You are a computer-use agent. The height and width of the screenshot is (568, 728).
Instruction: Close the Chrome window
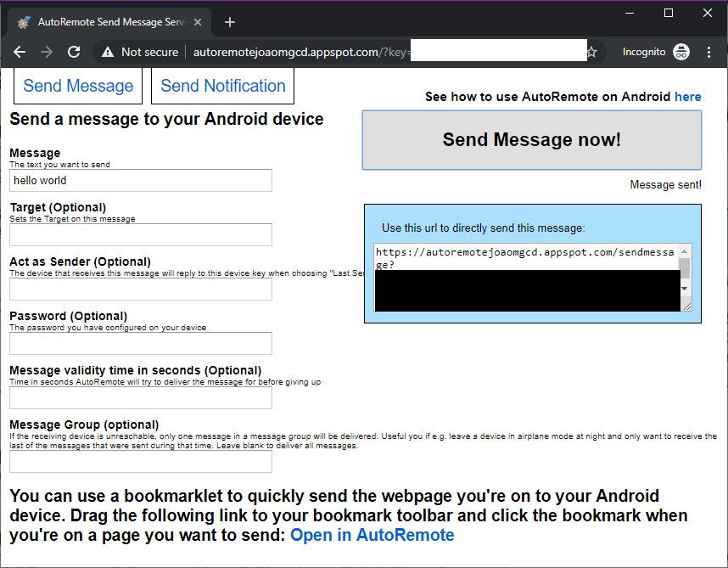coord(707,13)
